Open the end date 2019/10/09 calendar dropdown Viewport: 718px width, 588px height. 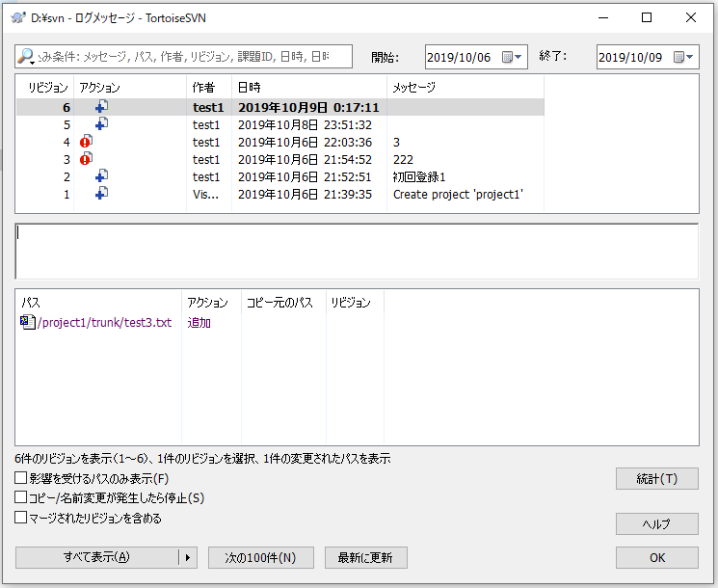click(683, 57)
